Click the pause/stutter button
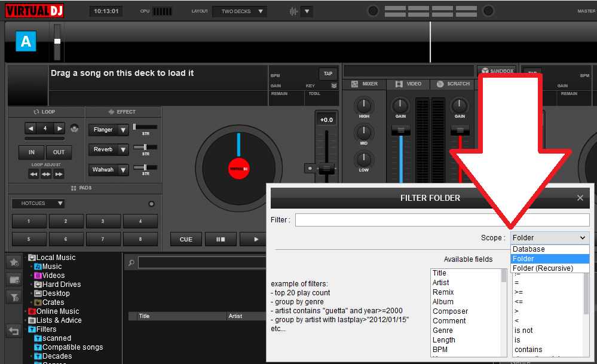Screen dimensions: 597x364 pyautogui.click(x=221, y=240)
